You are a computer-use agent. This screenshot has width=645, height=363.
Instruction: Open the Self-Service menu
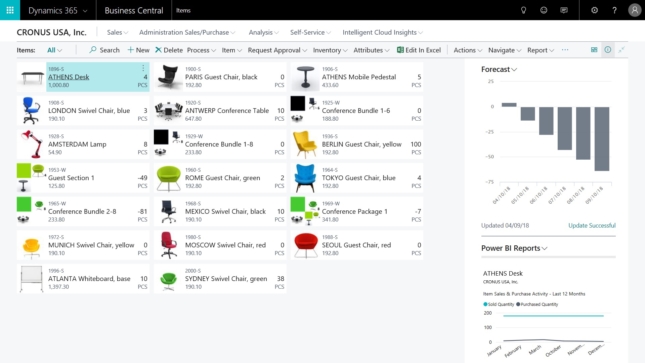click(310, 32)
